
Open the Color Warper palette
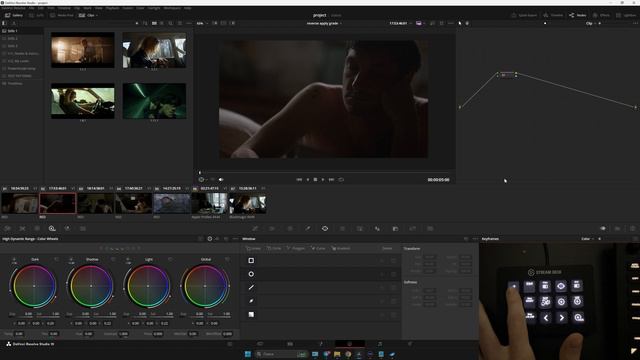tap(272, 229)
